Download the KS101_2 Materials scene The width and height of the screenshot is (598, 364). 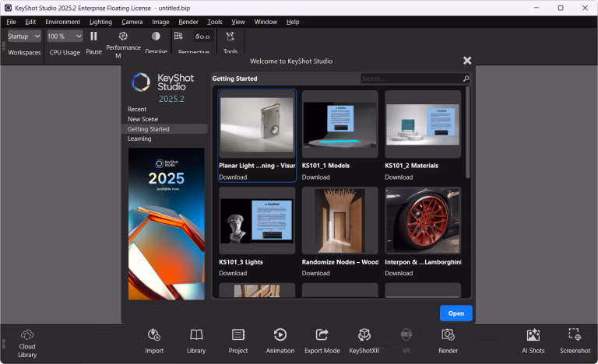399,177
